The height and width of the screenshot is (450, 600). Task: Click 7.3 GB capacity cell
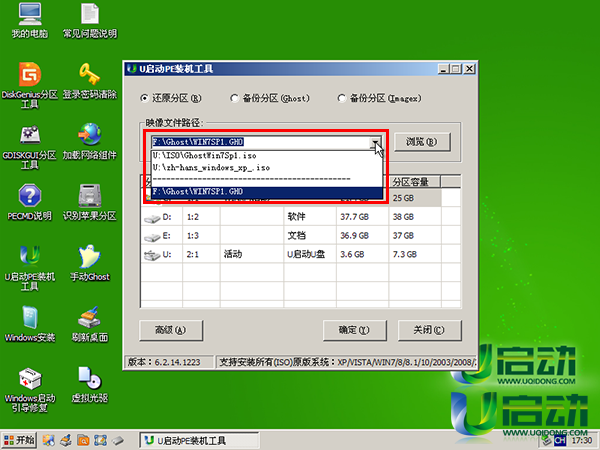[x=415, y=254]
